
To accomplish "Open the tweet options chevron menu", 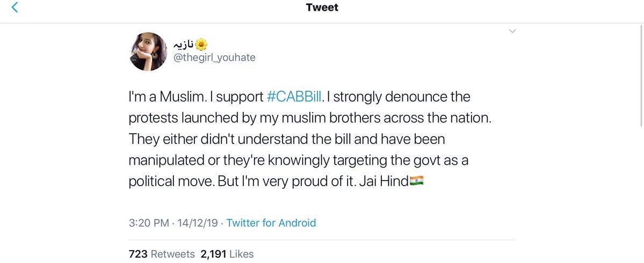I will [x=512, y=32].
